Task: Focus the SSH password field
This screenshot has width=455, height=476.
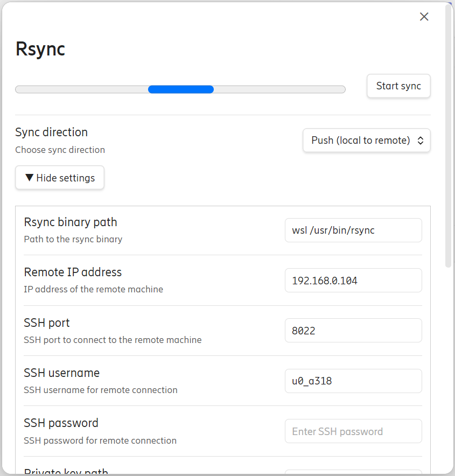Action: [353, 431]
